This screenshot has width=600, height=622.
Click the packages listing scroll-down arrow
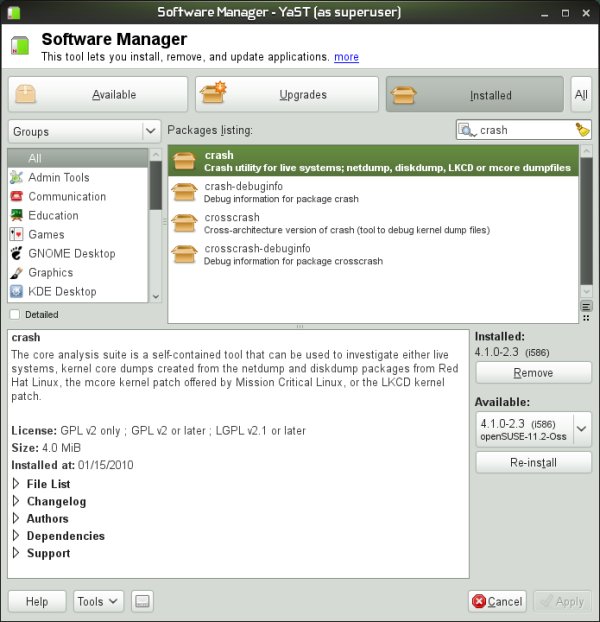[586, 292]
